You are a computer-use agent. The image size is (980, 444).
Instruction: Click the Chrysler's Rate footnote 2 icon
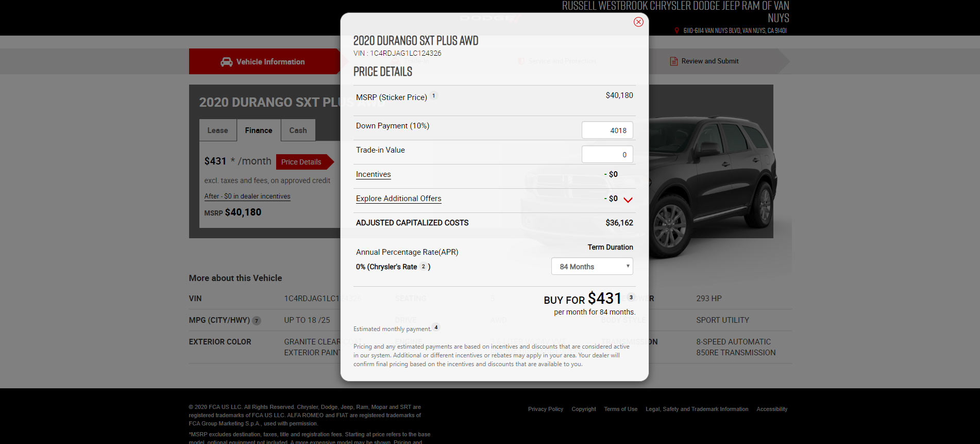[424, 267]
